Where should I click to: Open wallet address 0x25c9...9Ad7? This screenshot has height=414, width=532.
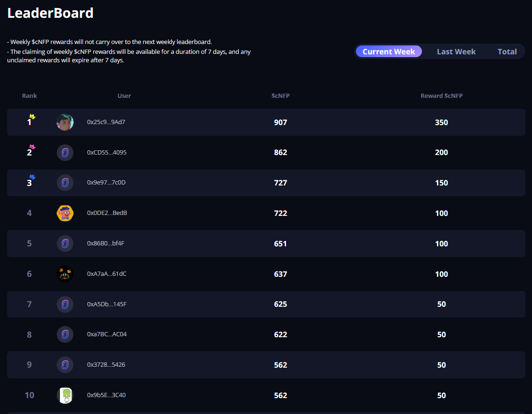coord(106,122)
